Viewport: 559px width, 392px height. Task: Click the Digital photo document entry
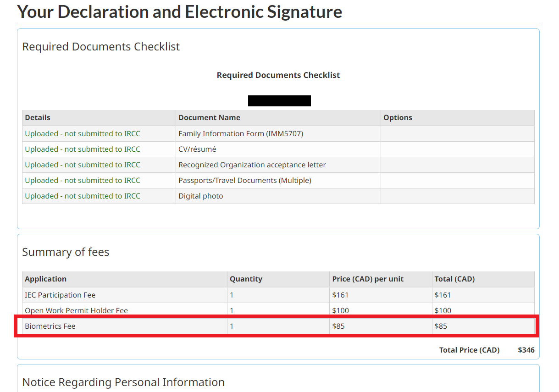point(201,196)
